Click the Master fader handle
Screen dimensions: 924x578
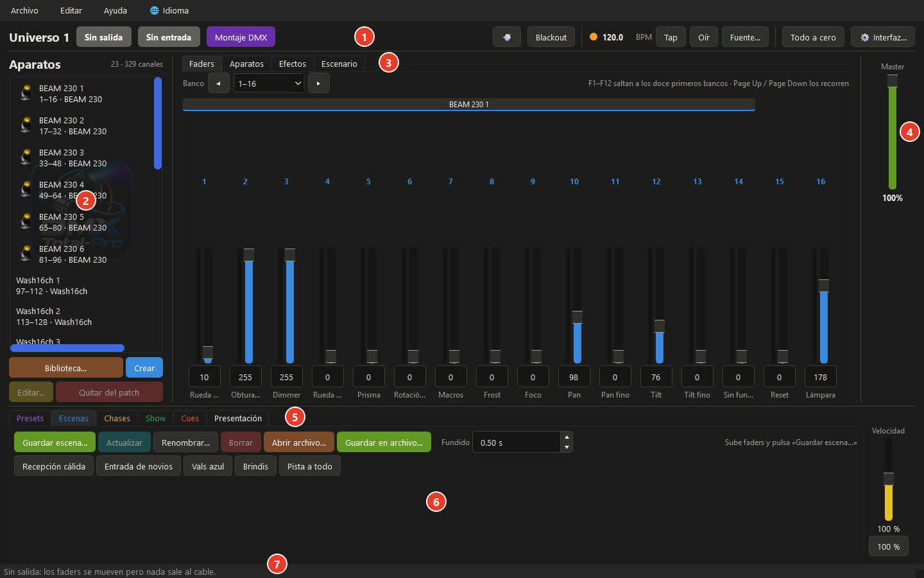click(x=893, y=81)
